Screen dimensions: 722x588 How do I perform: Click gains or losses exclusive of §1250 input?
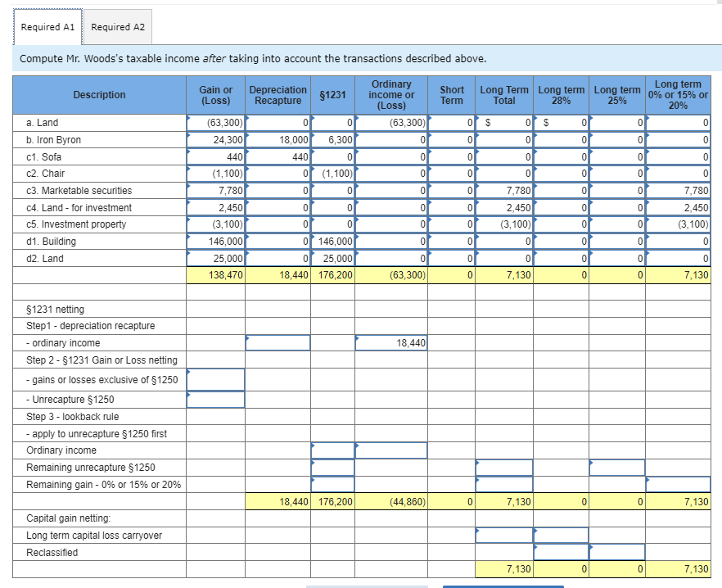click(x=215, y=379)
